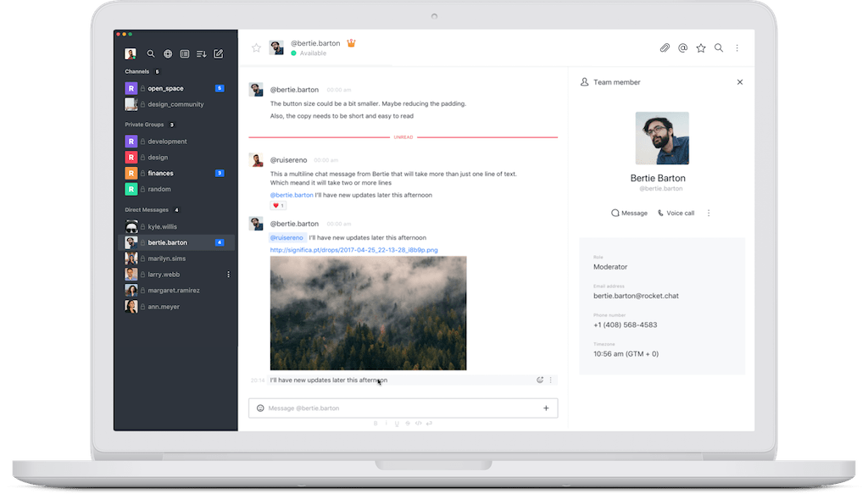Open the sort options icon in sidebar
This screenshot has width=868, height=494.
tap(202, 53)
